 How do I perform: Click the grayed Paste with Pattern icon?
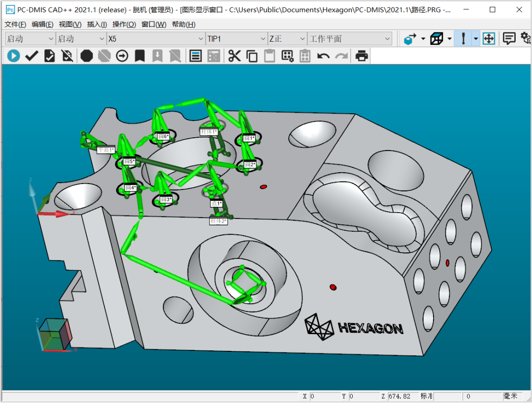click(305, 56)
